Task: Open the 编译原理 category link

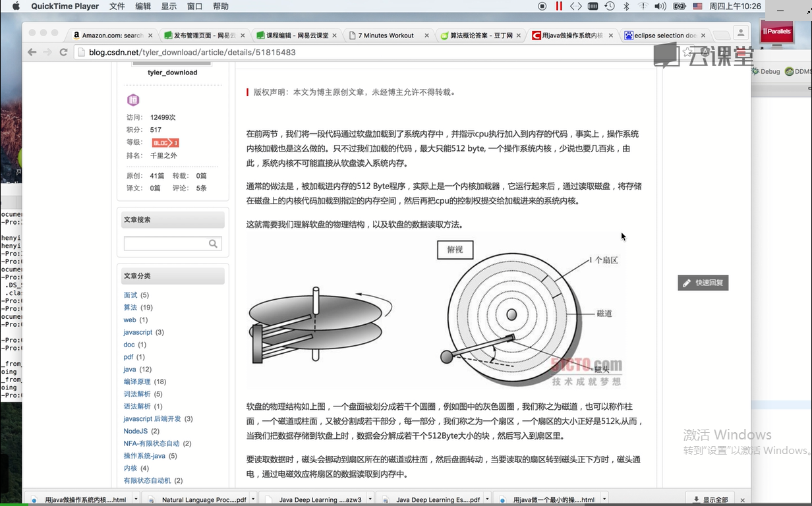Action: coord(137,381)
